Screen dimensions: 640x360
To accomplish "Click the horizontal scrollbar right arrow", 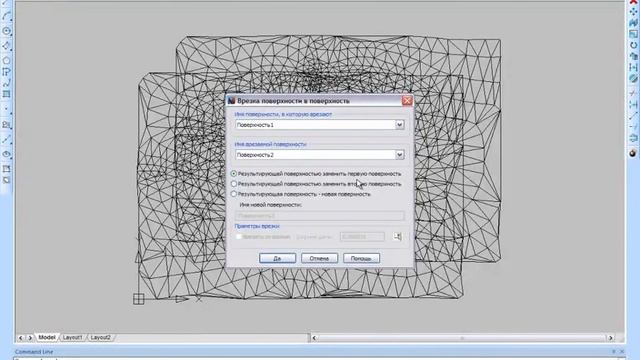I will [611, 338].
